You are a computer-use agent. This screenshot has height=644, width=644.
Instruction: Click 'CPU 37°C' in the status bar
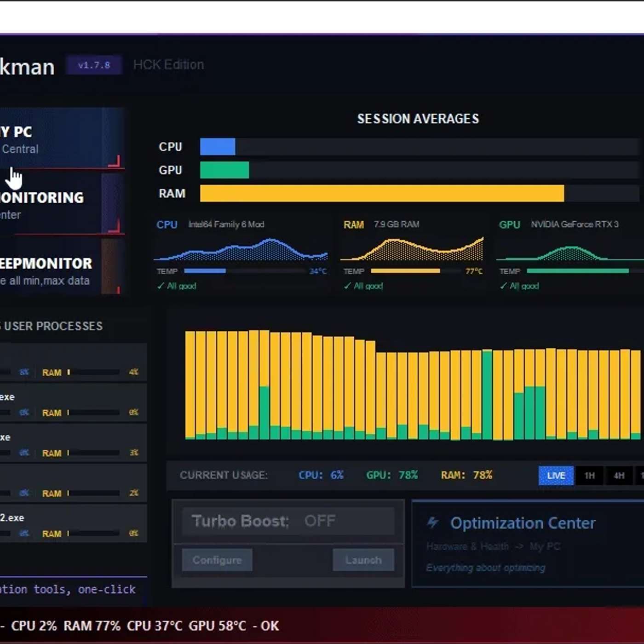click(155, 626)
